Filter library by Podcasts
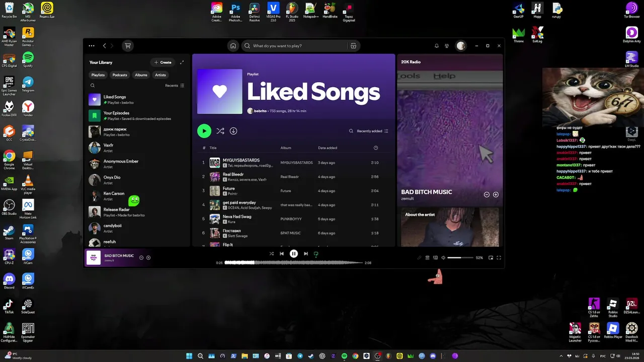 pyautogui.click(x=120, y=75)
